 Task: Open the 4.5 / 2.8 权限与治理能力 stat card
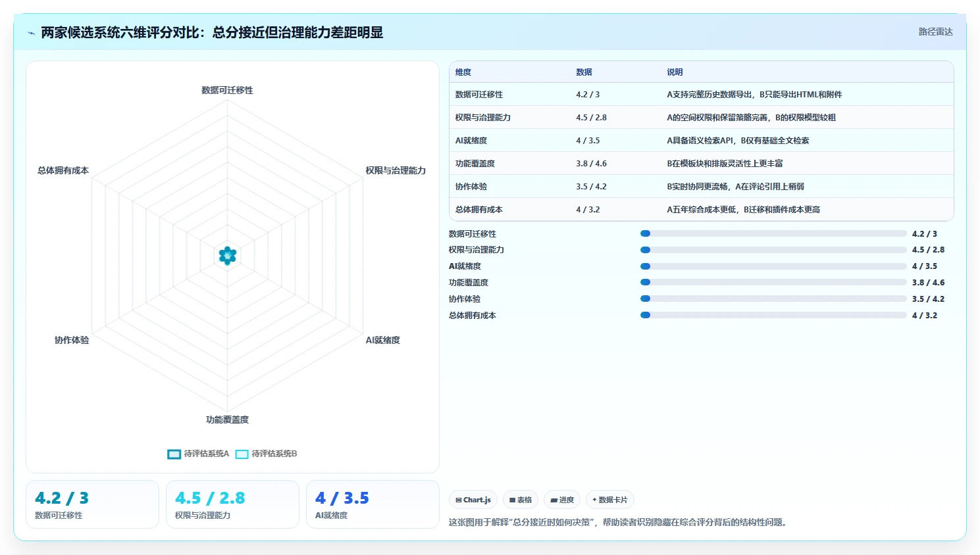232,504
